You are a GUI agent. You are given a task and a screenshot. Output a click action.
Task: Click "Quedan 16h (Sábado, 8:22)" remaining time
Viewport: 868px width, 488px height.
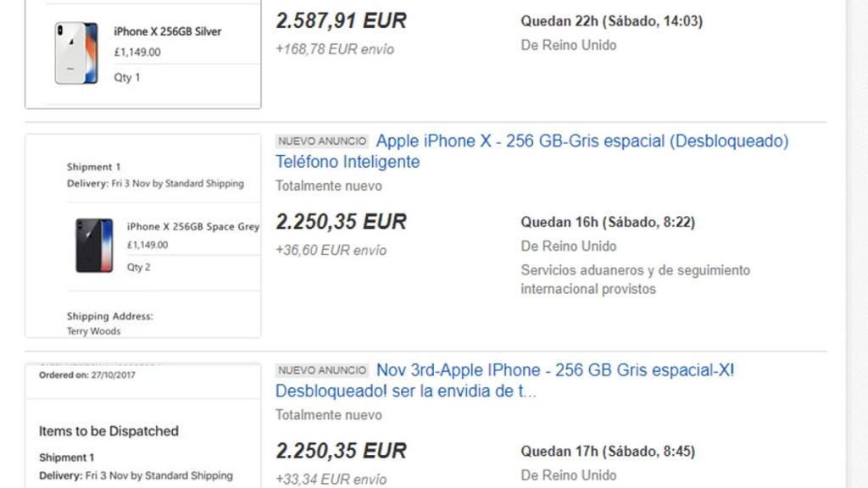click(x=608, y=222)
